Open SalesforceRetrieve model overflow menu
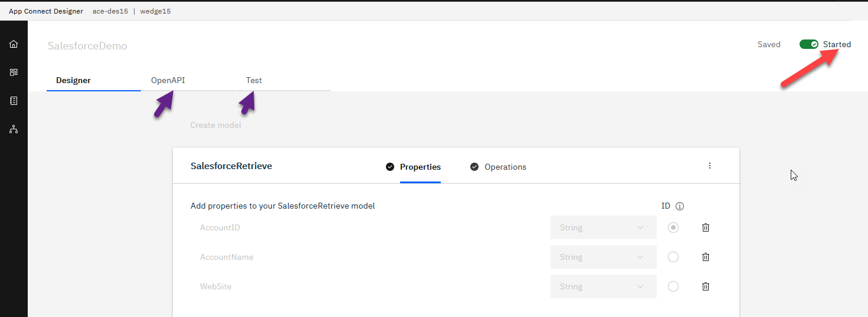The image size is (868, 317). click(x=710, y=166)
